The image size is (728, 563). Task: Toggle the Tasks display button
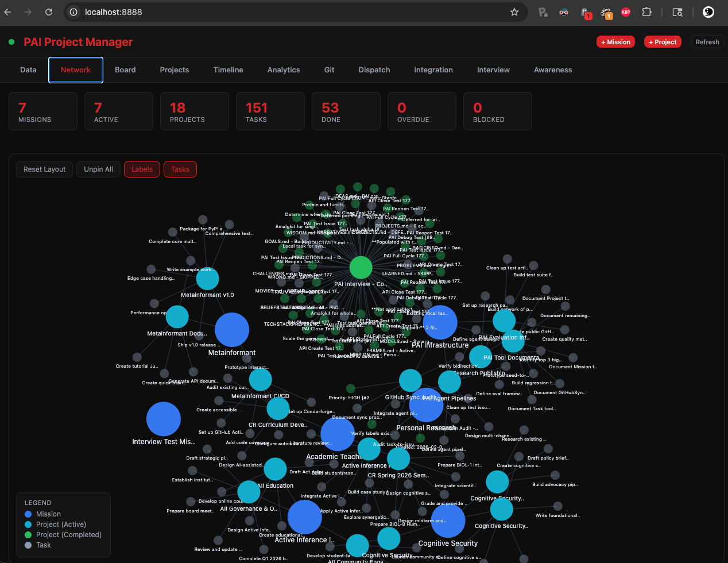[180, 169]
